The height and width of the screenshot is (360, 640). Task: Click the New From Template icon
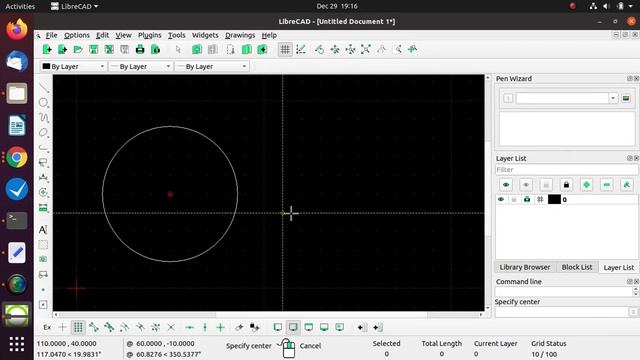(x=62, y=49)
